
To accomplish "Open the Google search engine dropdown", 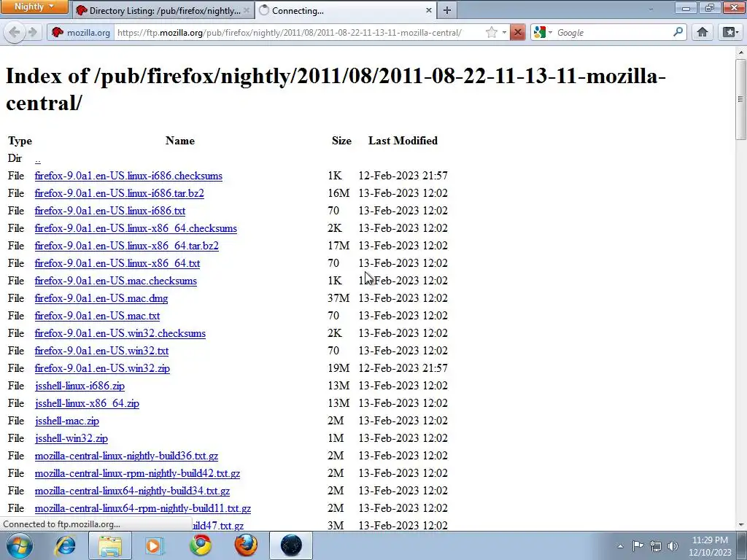I will click(x=542, y=32).
